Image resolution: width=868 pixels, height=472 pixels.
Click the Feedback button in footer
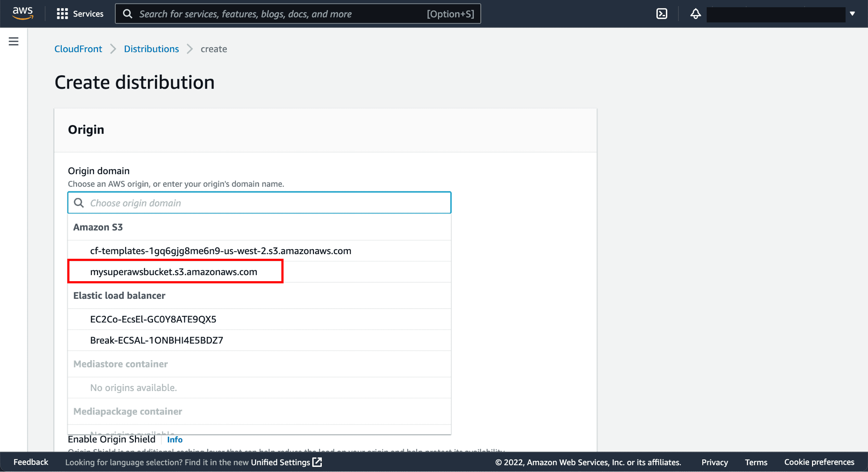31,462
